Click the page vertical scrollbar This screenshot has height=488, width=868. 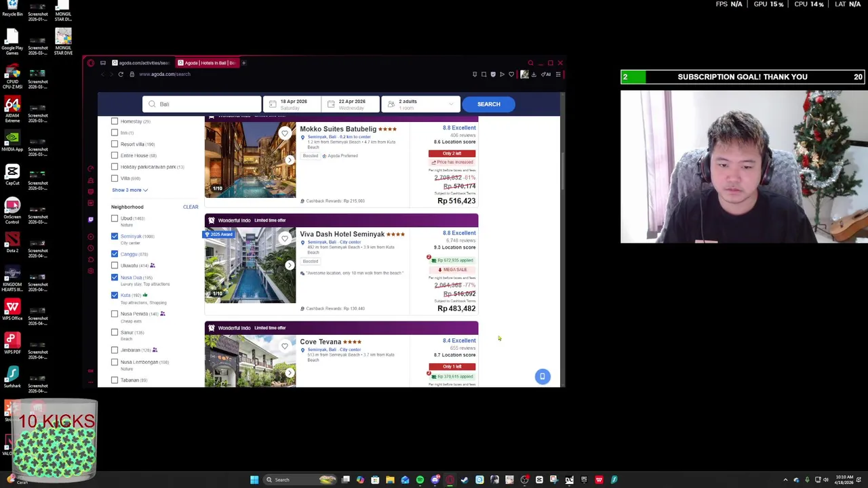tap(562, 169)
